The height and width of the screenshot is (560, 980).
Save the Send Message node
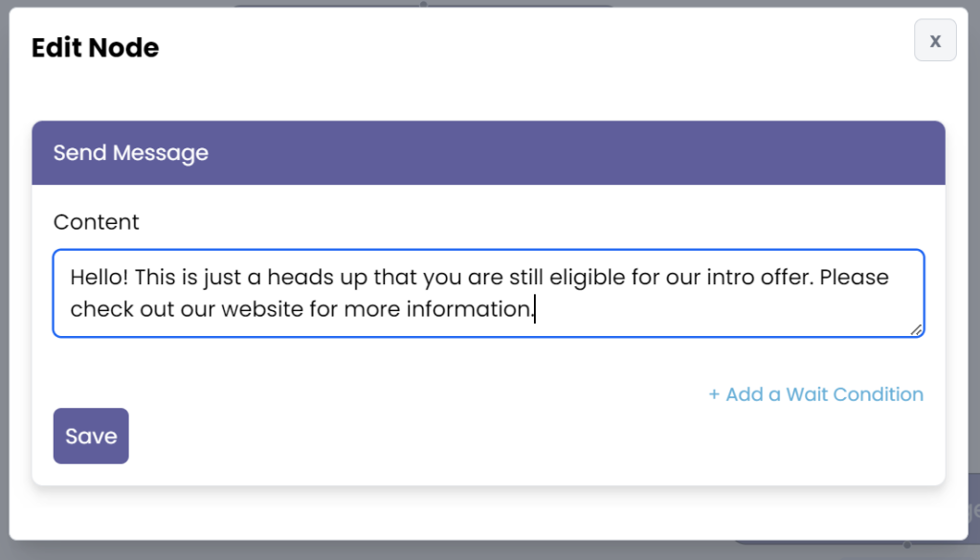(x=91, y=437)
